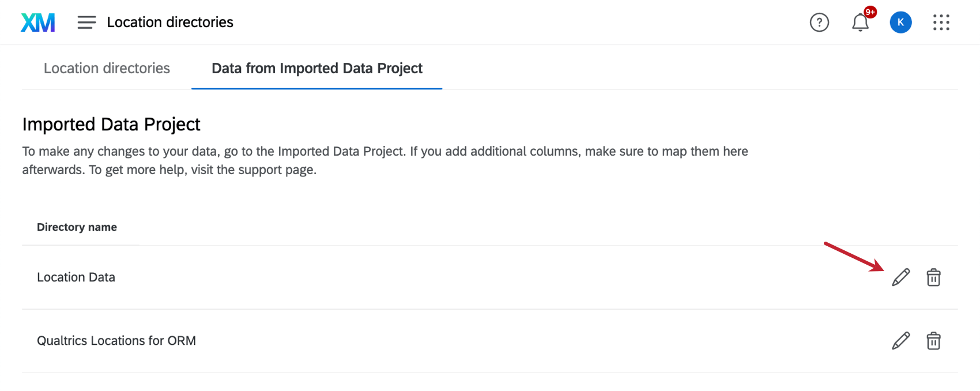Open the pencil icon next to the arrow
The height and width of the screenshot is (391, 980).
tap(900, 277)
